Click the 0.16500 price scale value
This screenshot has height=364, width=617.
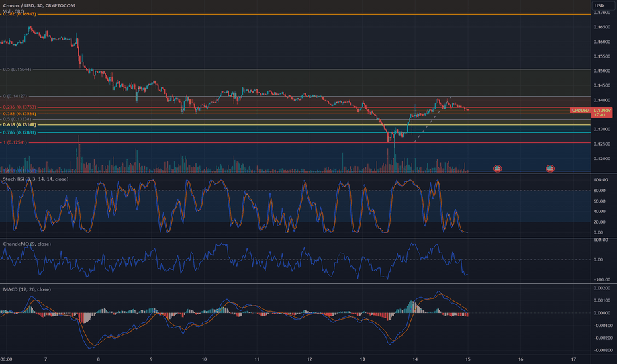pos(602,27)
